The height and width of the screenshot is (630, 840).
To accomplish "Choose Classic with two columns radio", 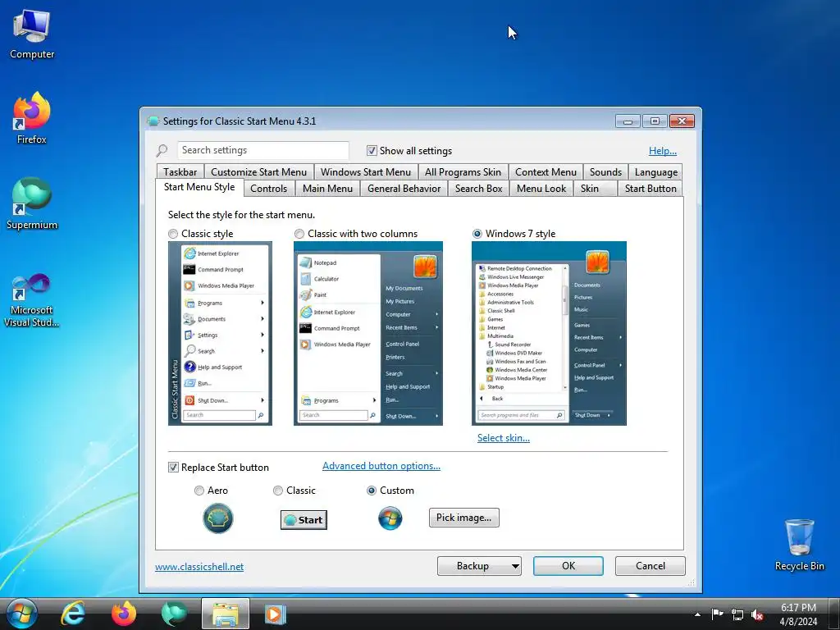I will 299,234.
